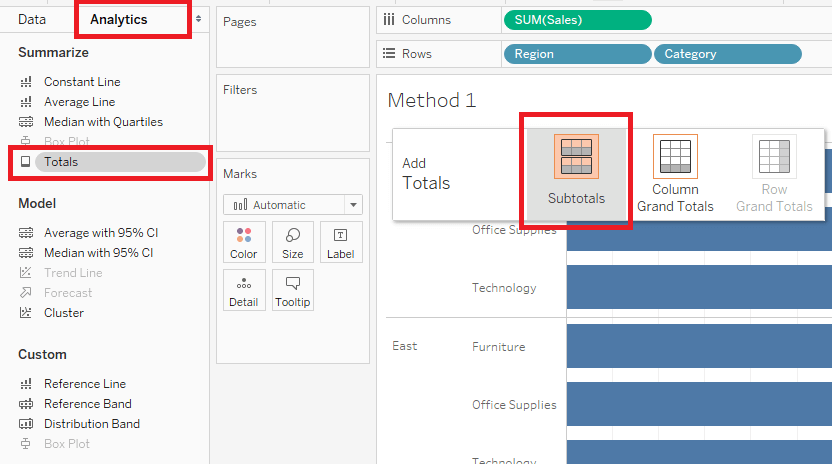Screen dimensions: 832x464
Task: Choose the Median with 95% CI icon
Action: (26, 253)
